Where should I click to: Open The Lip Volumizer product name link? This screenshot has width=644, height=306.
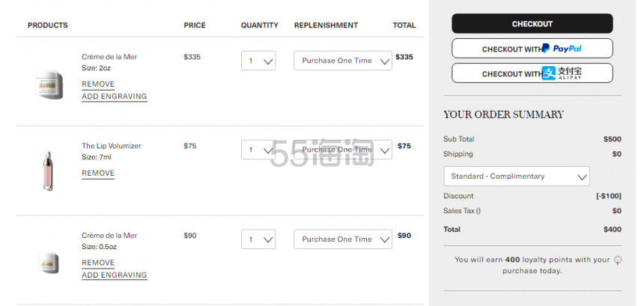[x=112, y=146]
